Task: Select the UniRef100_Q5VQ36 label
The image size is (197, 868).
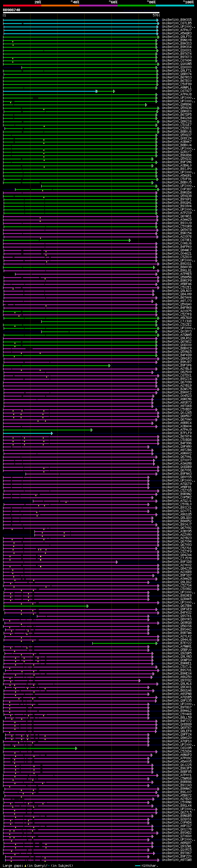Action: [177, 108]
